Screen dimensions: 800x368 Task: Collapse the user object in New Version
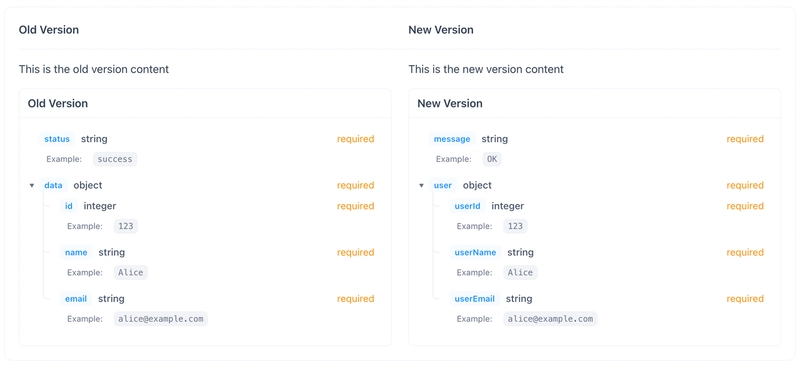pos(421,185)
